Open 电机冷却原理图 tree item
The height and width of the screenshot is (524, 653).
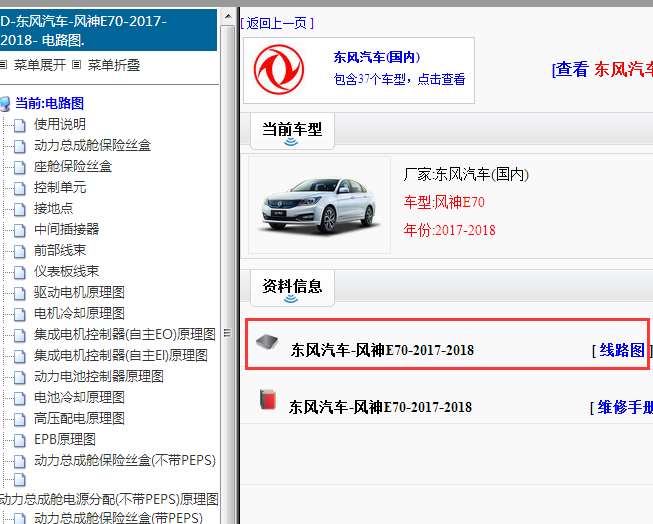pos(80,313)
